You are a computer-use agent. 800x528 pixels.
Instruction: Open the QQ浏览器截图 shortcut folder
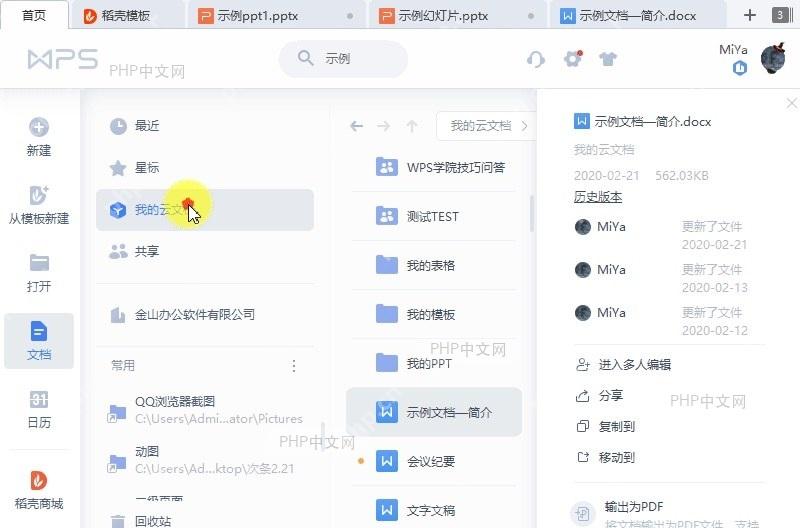pos(205,410)
